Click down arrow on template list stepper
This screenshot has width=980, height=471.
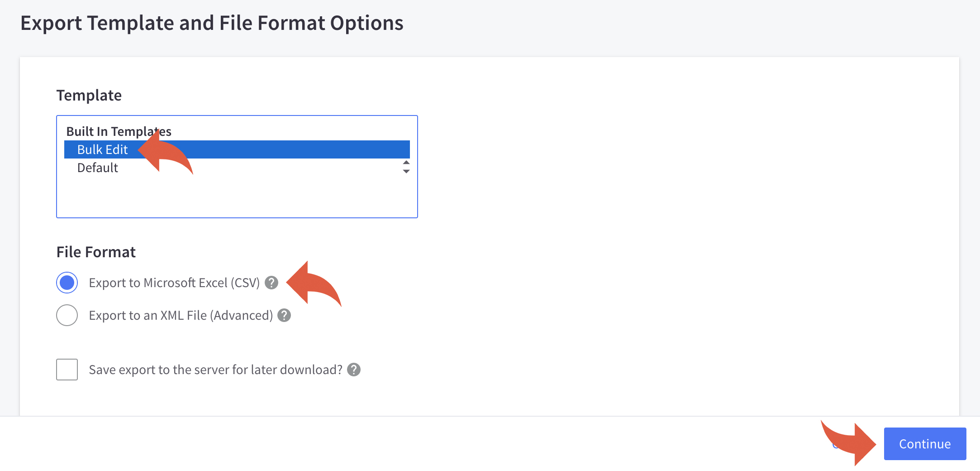click(406, 171)
